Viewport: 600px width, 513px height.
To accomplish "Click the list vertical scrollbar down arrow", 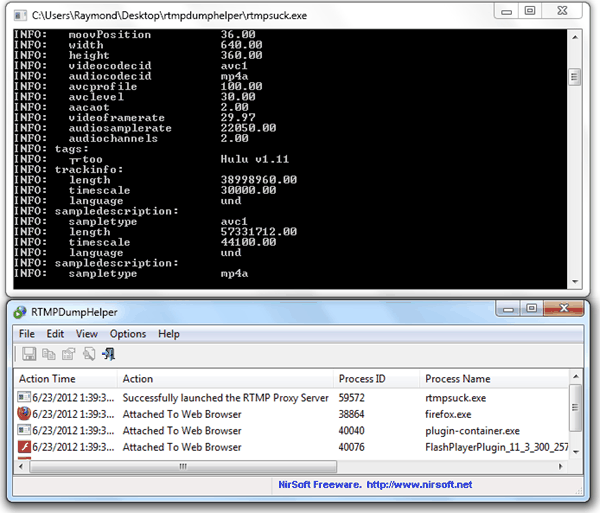I will click(575, 452).
